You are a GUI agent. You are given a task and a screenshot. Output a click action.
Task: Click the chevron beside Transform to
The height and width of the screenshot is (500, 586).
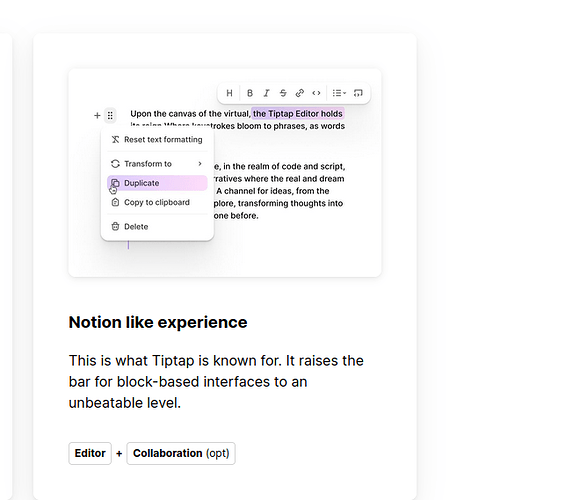200,164
